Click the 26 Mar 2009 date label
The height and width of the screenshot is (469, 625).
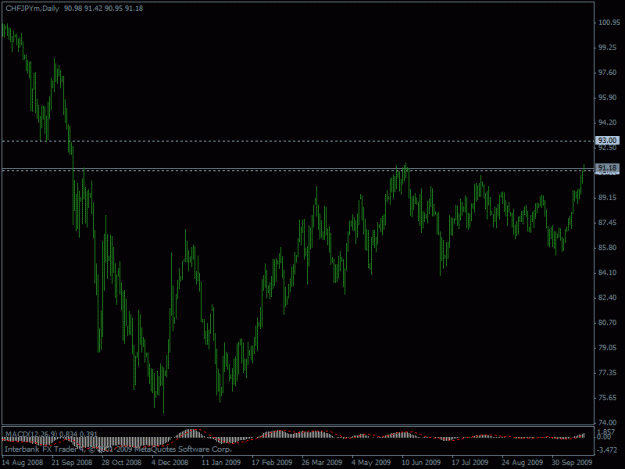(322, 462)
